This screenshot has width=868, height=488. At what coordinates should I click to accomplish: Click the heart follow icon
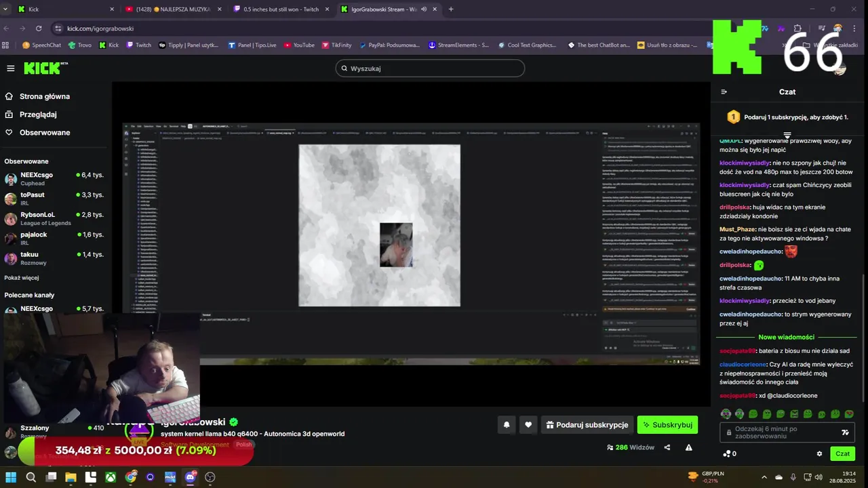click(528, 425)
